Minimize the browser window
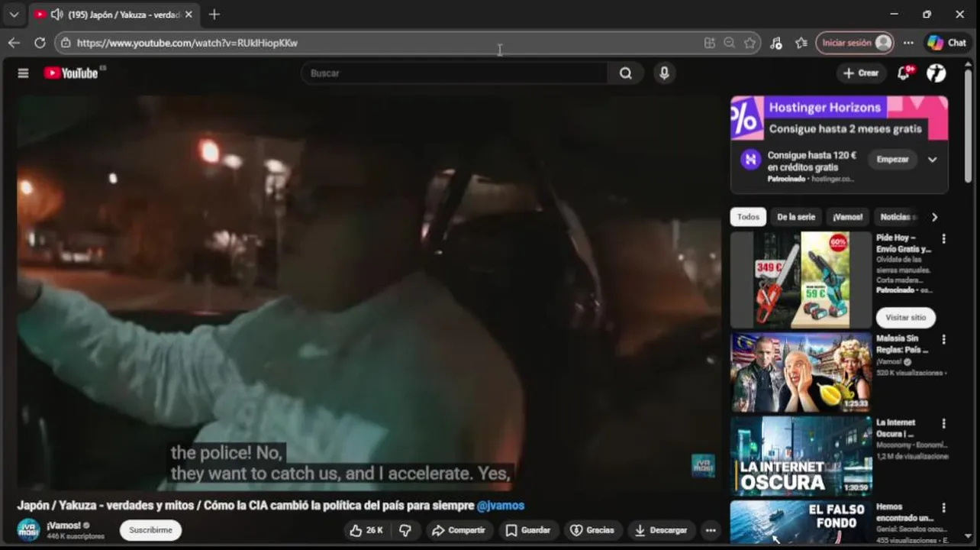Viewport: 980px width, 550px height. point(894,15)
